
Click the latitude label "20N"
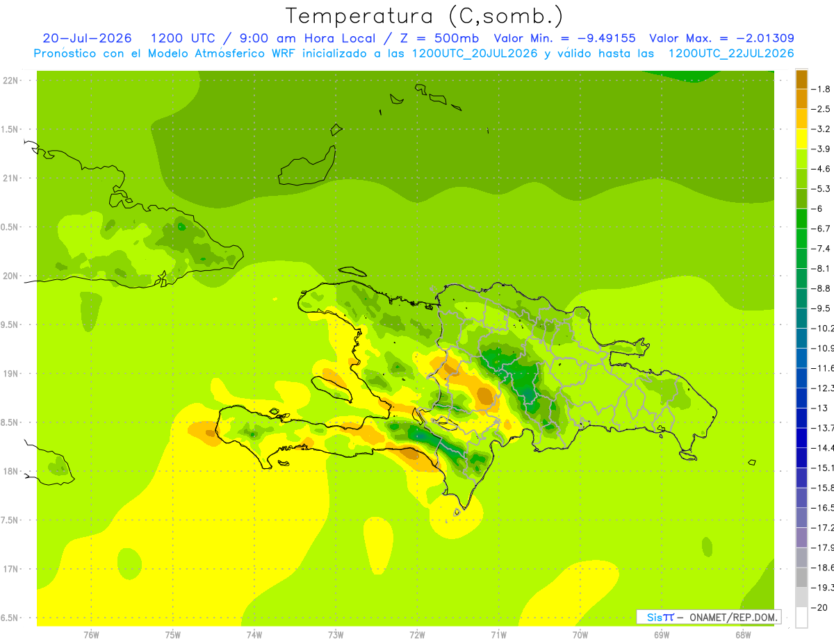[10, 276]
